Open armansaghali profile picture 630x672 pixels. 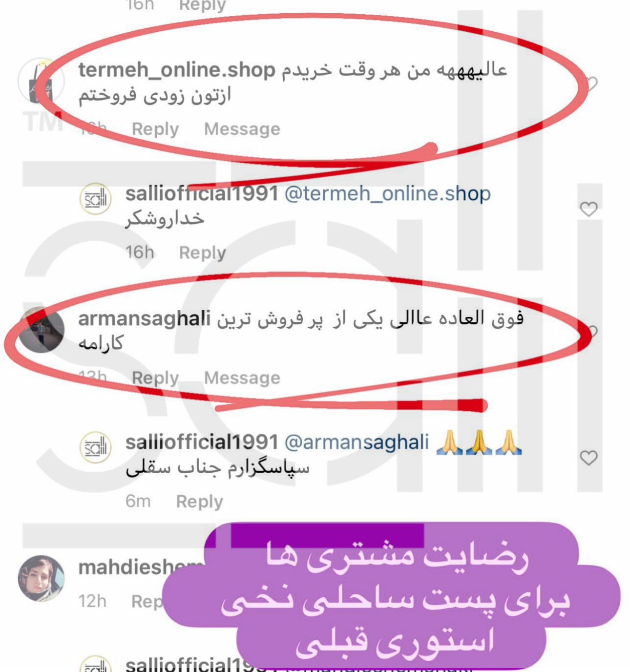click(41, 330)
